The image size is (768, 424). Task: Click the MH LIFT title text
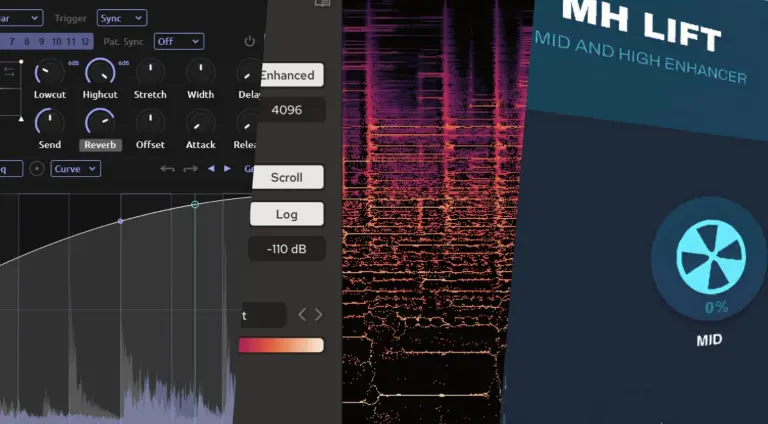click(x=641, y=23)
